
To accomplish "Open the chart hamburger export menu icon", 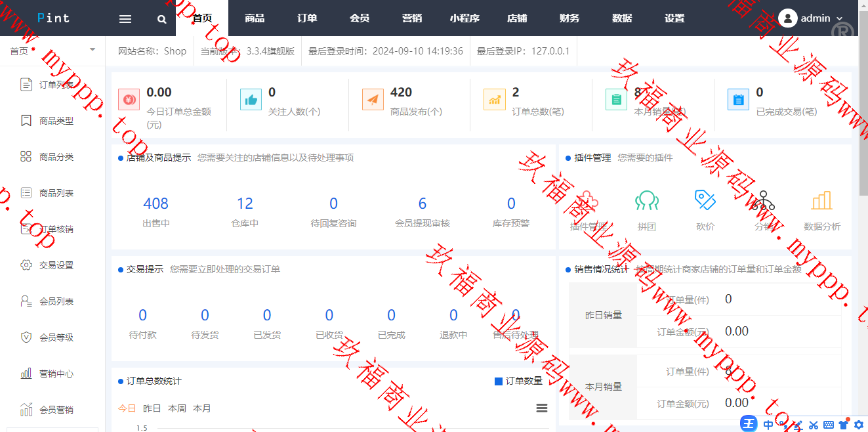I will coord(542,408).
